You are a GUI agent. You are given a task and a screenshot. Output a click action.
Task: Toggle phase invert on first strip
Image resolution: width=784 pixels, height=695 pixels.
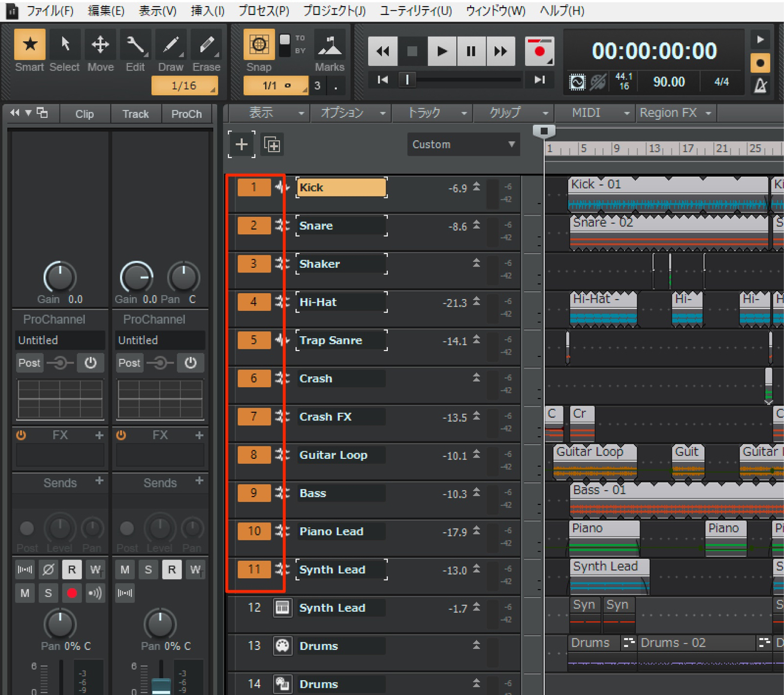(48, 570)
